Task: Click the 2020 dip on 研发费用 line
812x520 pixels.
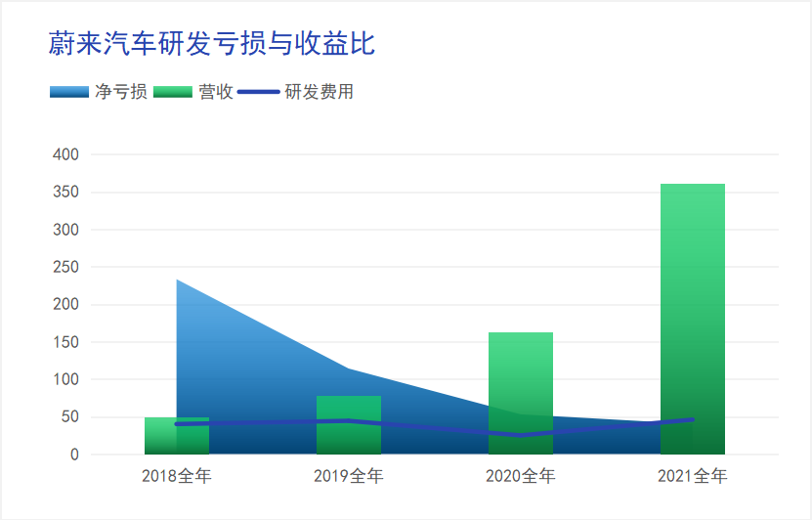Action: tap(521, 436)
